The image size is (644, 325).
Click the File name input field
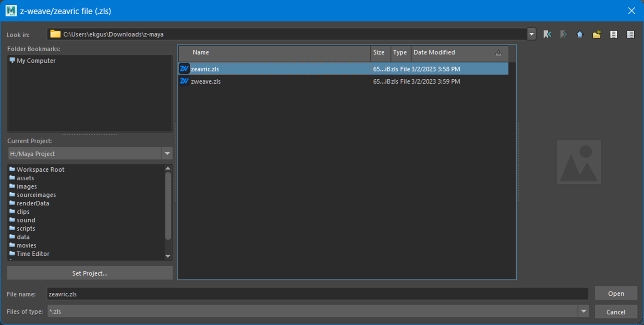pos(317,294)
